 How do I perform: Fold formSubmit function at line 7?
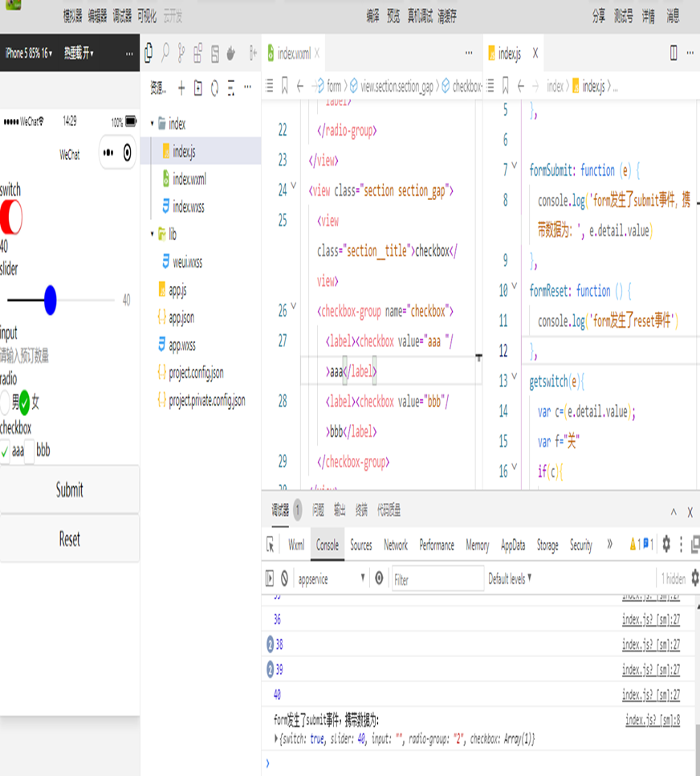pos(514,165)
